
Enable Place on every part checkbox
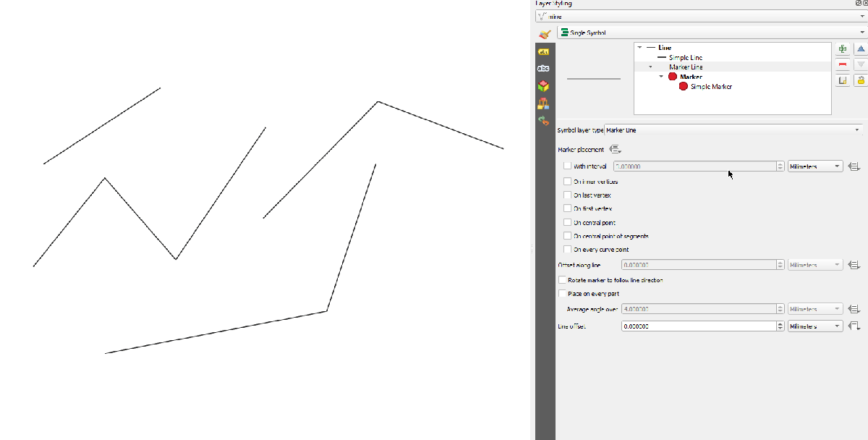(x=563, y=294)
